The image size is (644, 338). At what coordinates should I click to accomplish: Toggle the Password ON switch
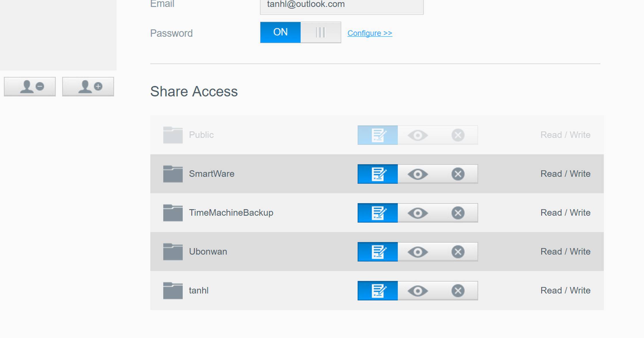coord(280,32)
